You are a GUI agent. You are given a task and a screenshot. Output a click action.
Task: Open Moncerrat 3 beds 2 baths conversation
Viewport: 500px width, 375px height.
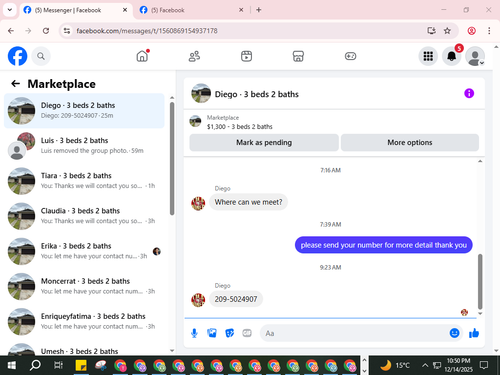(84, 286)
